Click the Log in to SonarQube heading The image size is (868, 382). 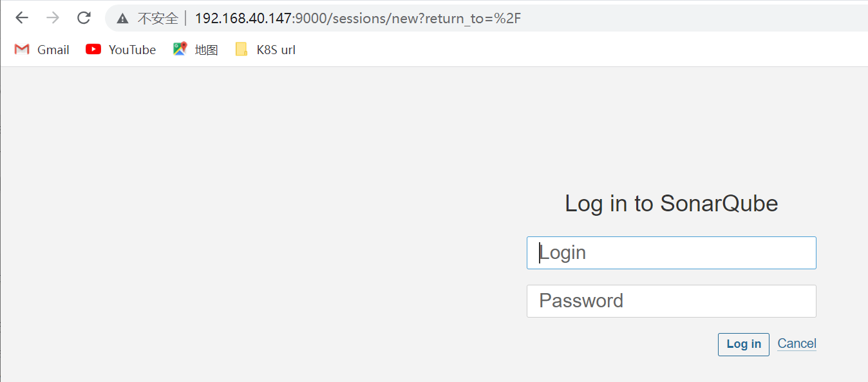tap(671, 204)
